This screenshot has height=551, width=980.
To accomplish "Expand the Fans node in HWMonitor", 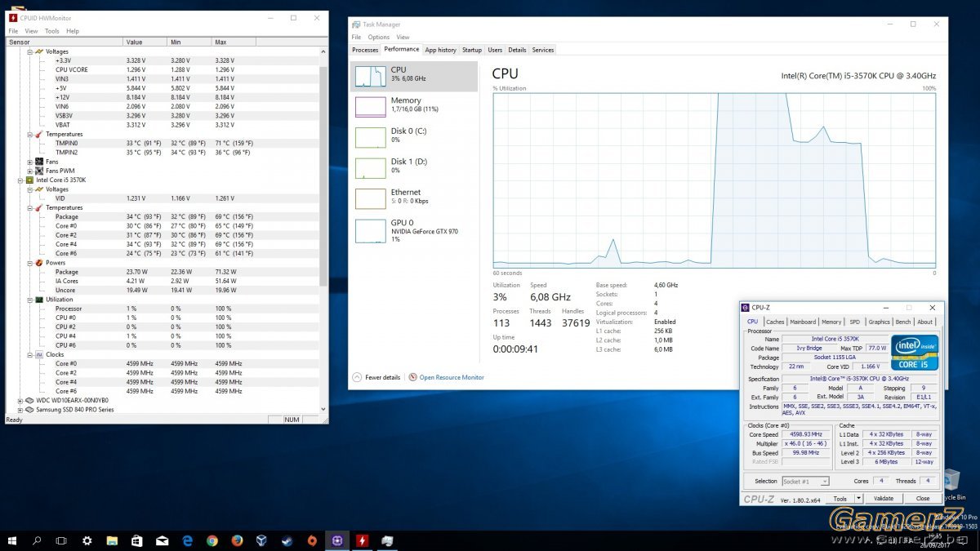I will (30, 162).
